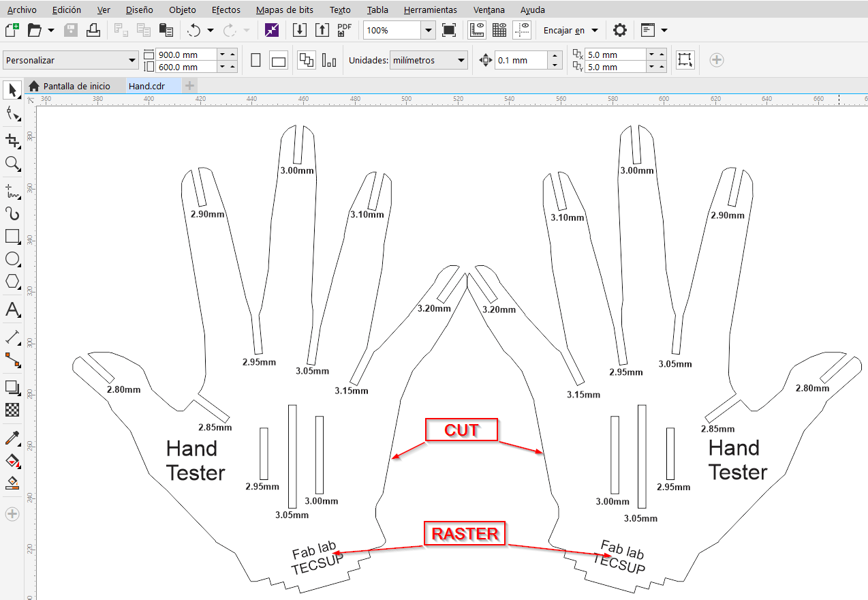Add a new document tab
Screen dimensions: 868x600
190,86
